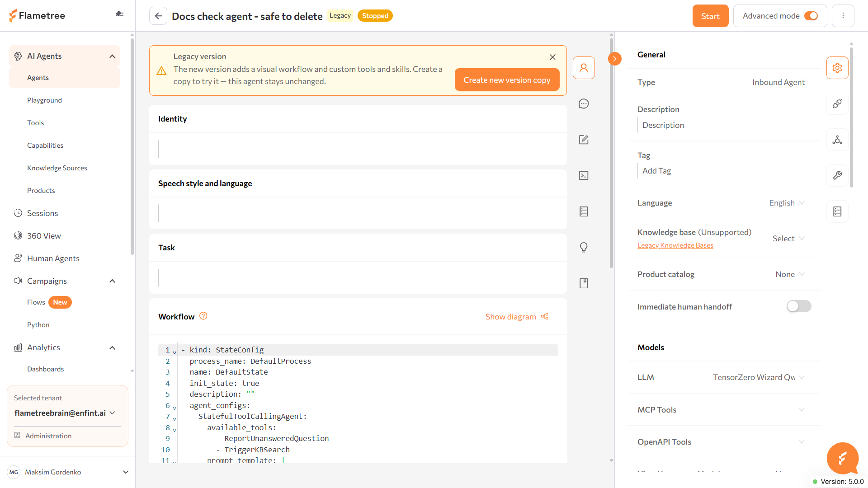Open the Flametree chat assistant bubble
868x488 pixels.
[x=843, y=458]
